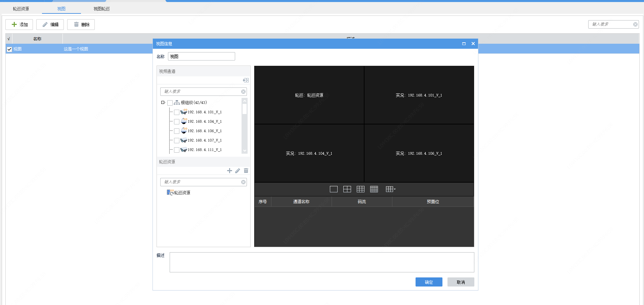644x305 pixels.
Task: Click camera icon of 192.168.4.101_V_1
Action: (x=184, y=112)
